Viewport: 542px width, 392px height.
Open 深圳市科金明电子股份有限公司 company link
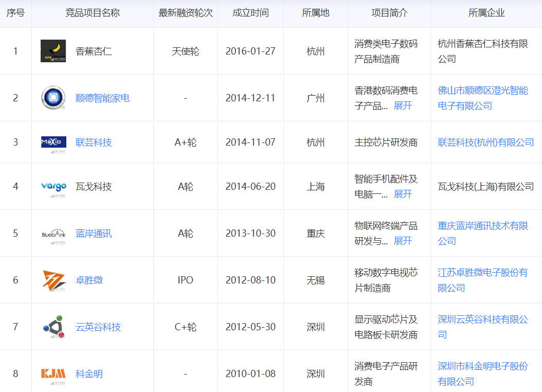pyautogui.click(x=483, y=373)
